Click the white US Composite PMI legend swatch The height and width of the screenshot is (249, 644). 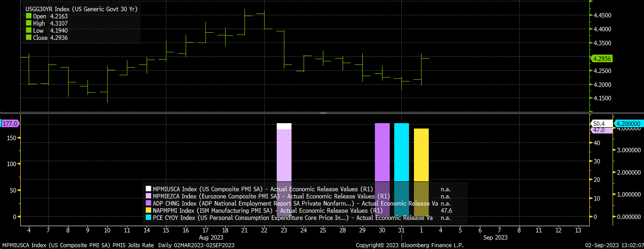[148, 189]
